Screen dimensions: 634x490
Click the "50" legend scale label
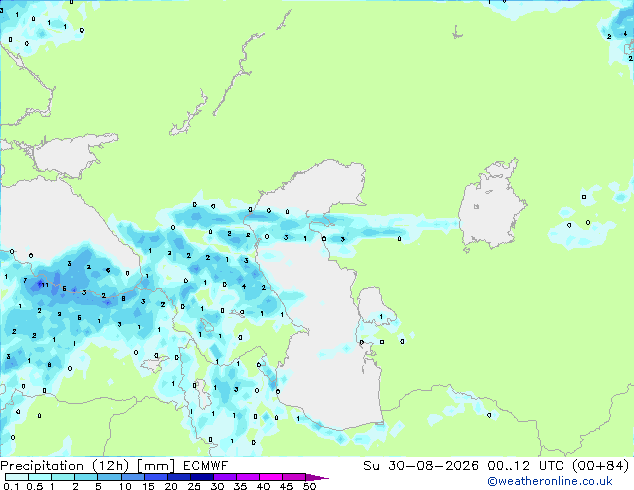coord(309,486)
